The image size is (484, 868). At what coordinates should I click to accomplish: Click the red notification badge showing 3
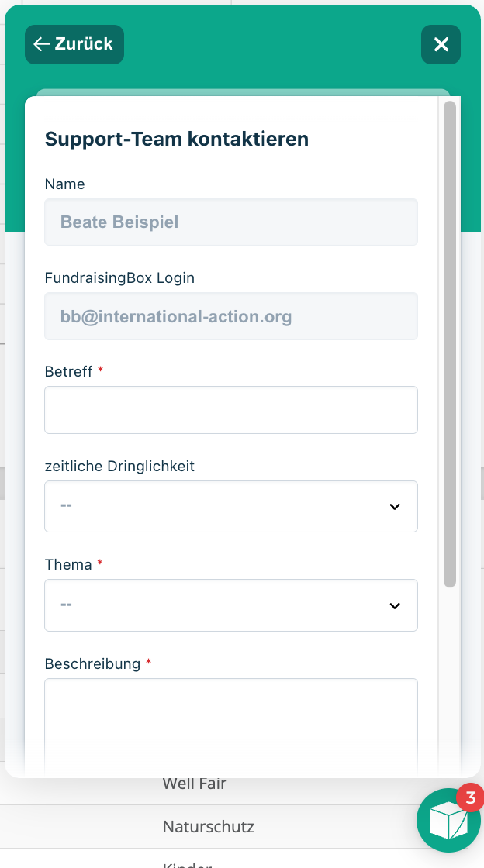(x=469, y=797)
